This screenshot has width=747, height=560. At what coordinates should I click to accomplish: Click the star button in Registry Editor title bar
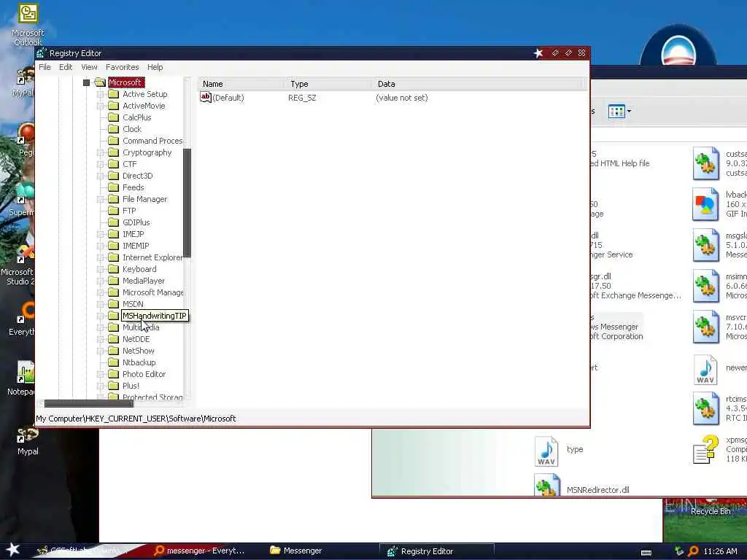538,52
